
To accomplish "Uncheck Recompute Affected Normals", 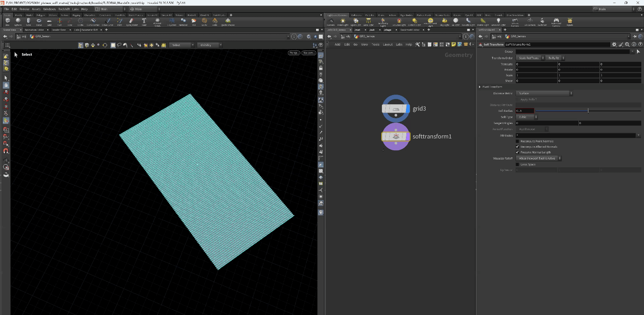I will click(517, 147).
